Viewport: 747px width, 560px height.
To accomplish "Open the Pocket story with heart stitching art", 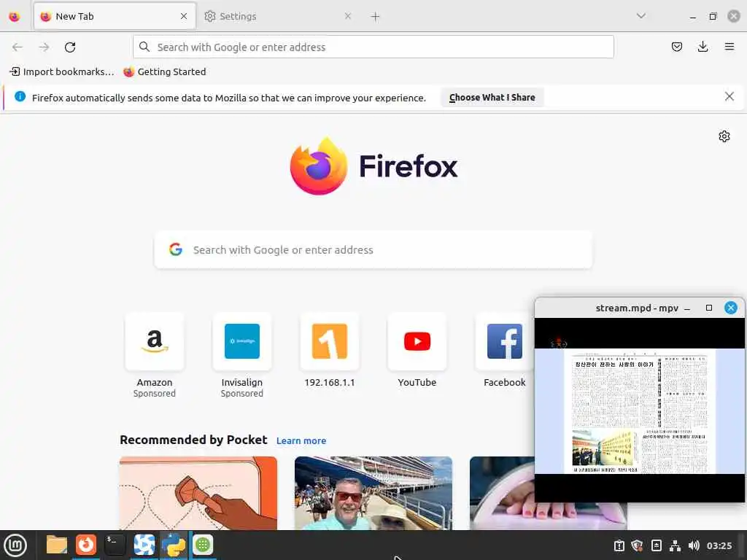I will click(x=198, y=494).
